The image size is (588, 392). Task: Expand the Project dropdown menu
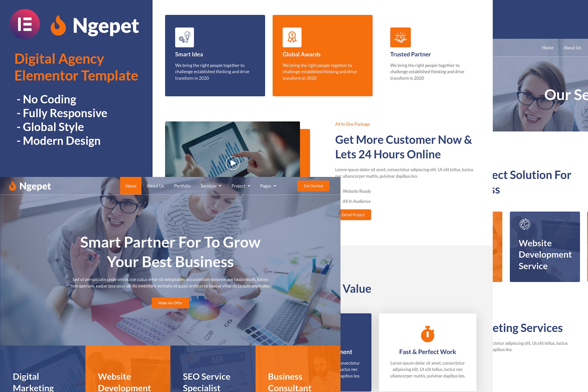coord(240,186)
